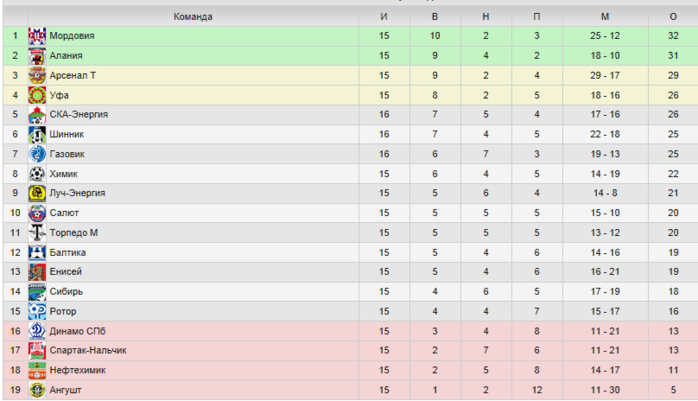Sort by the В wins column header

point(435,16)
